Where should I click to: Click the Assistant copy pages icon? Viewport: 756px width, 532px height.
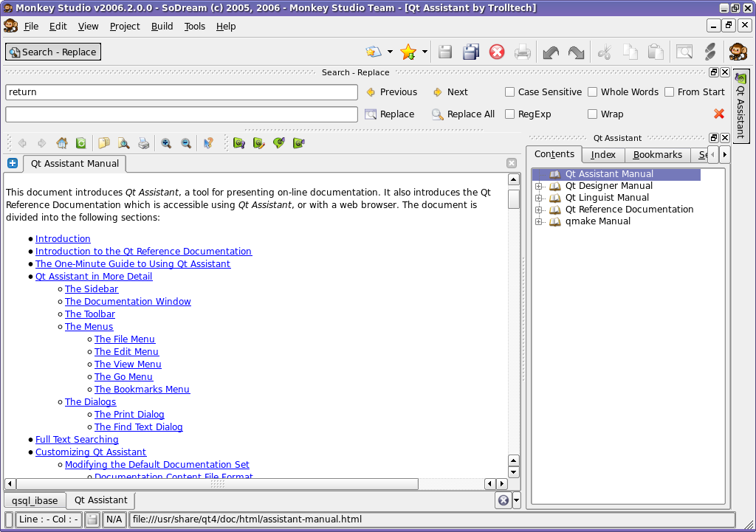103,143
